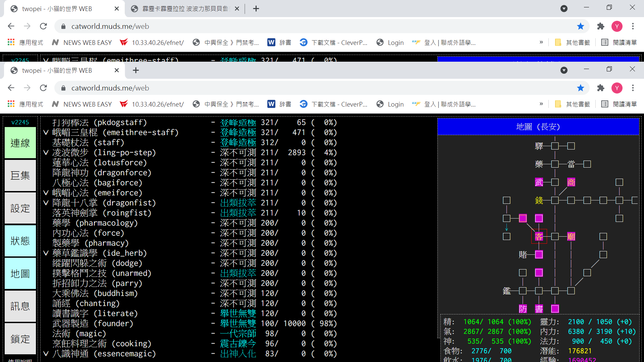This screenshot has width=644, height=362.
Task: Click the highlighted 客 node on the map
Action: [x=539, y=236]
